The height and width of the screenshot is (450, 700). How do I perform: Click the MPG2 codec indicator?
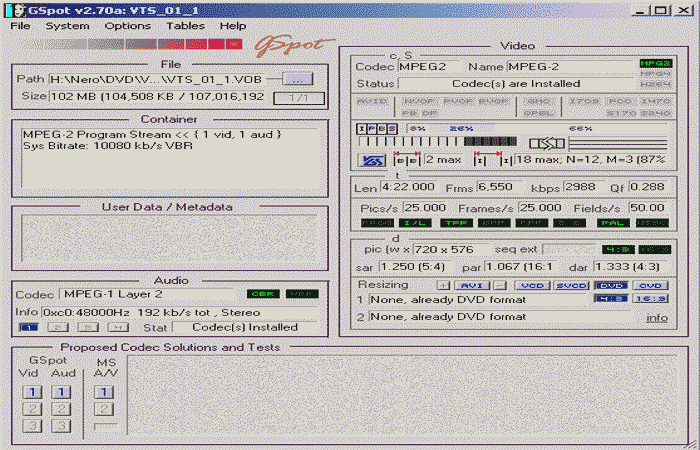pos(655,64)
